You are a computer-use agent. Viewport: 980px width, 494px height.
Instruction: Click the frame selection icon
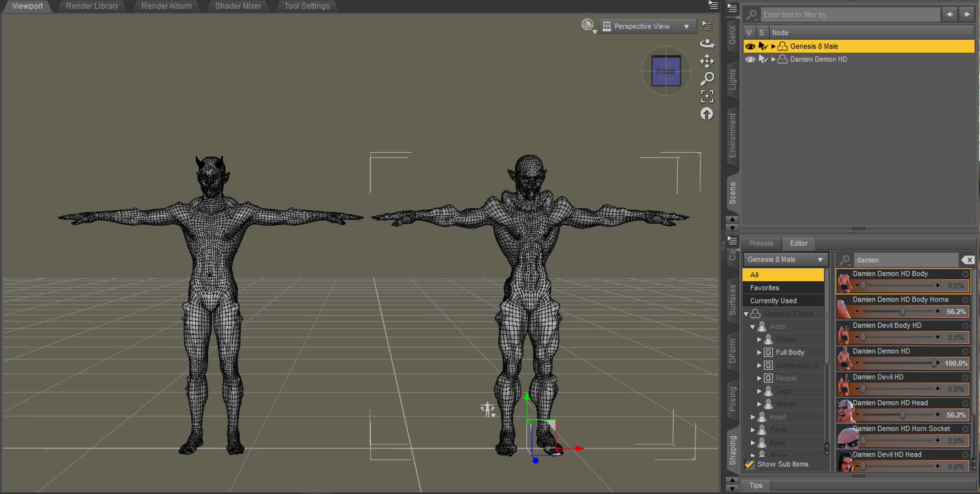point(707,96)
